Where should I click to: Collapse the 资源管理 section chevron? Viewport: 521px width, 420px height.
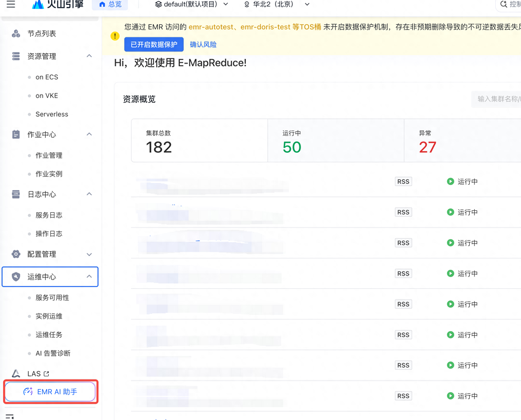[89, 56]
